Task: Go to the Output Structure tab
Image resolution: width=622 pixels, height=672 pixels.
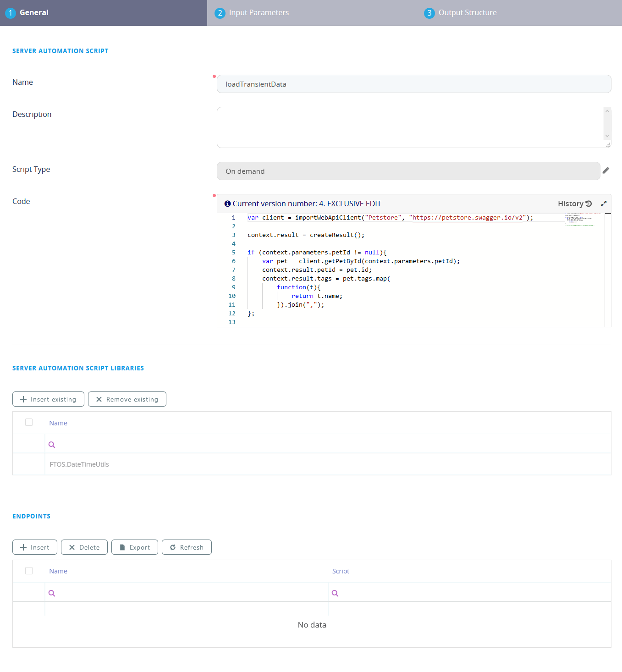Action: [468, 13]
